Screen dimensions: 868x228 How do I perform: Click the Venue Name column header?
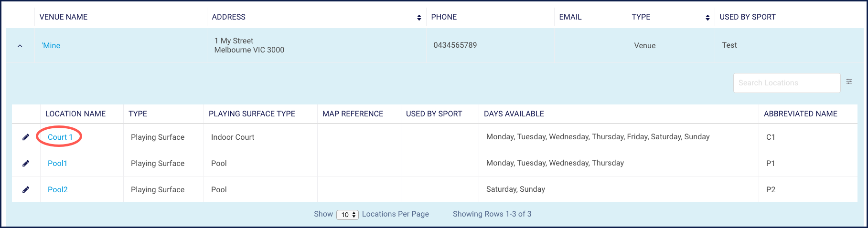pyautogui.click(x=64, y=17)
